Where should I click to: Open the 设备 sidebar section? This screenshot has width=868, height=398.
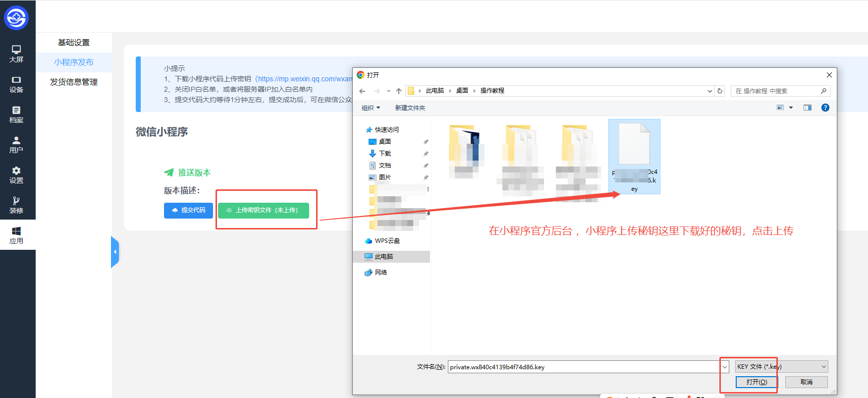(x=16, y=84)
